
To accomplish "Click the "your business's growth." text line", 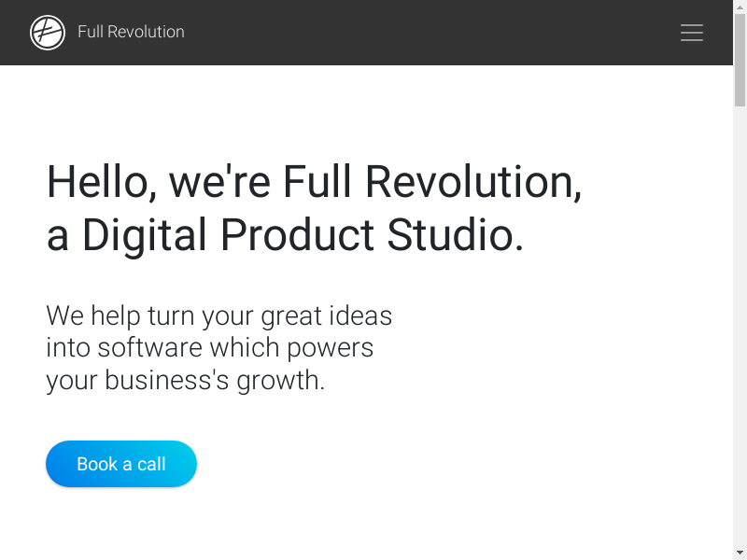I will tap(185, 381).
